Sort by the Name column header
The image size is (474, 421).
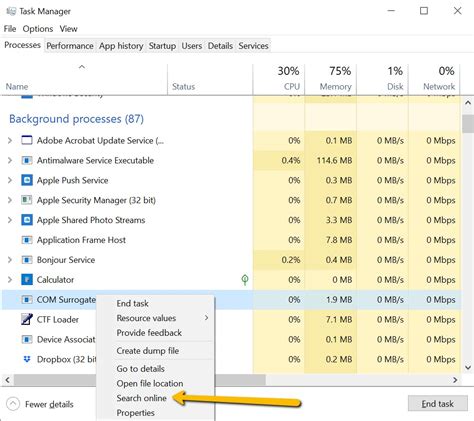coord(85,79)
